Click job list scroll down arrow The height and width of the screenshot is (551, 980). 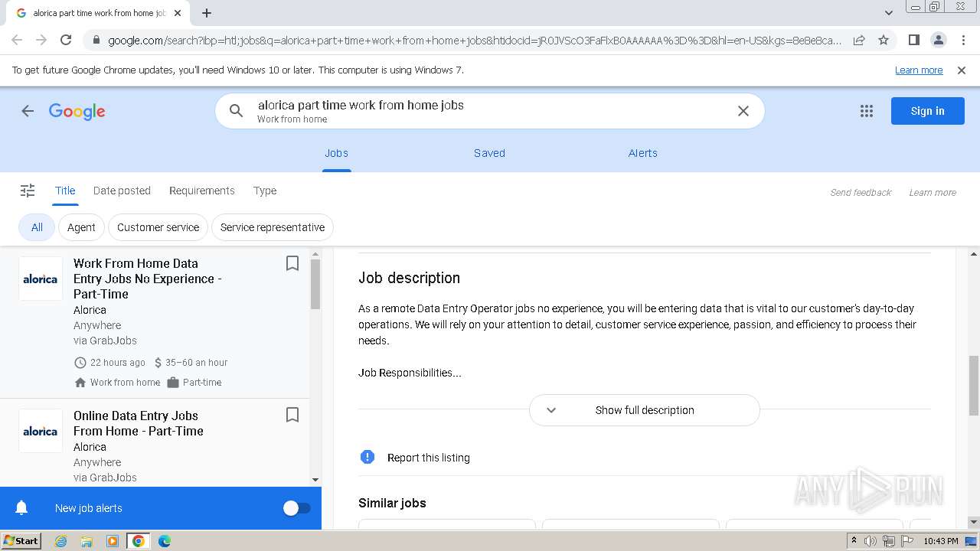pos(315,480)
